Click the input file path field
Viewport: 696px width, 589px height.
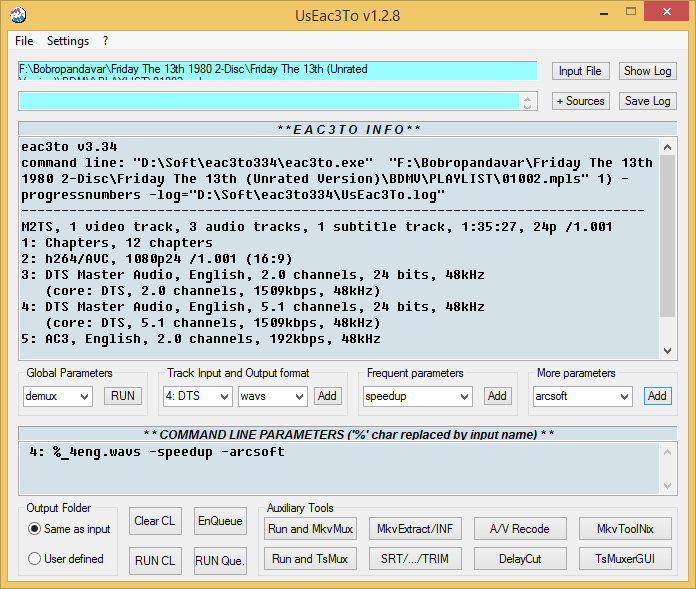pos(278,71)
